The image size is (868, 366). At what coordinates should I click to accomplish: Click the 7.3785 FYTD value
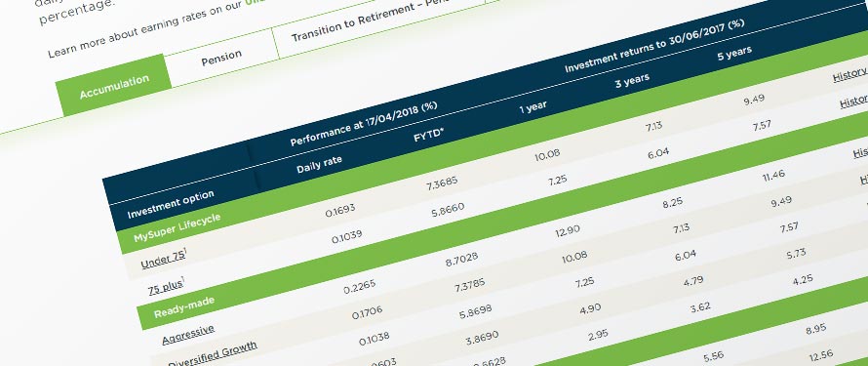469,286
